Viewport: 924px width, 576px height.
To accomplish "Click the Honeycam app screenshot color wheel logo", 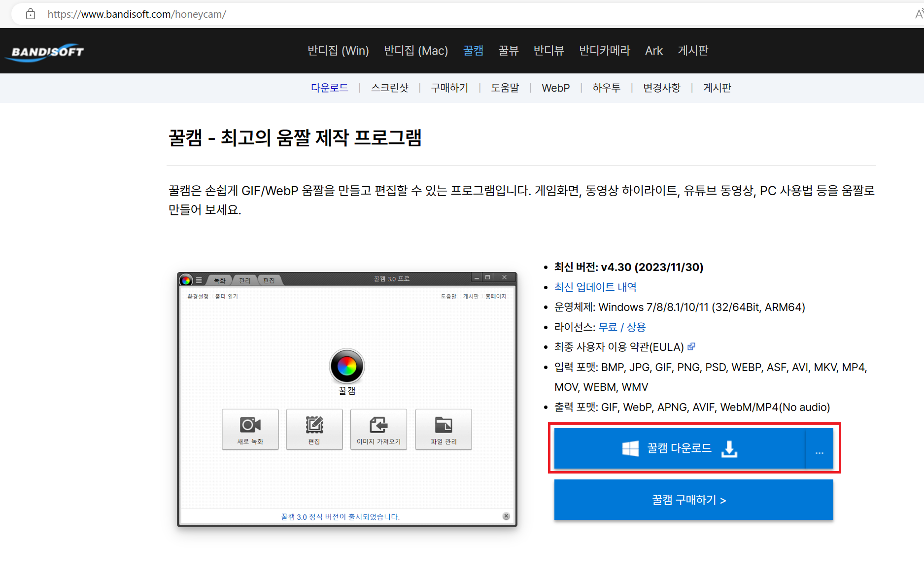I will pyautogui.click(x=347, y=366).
